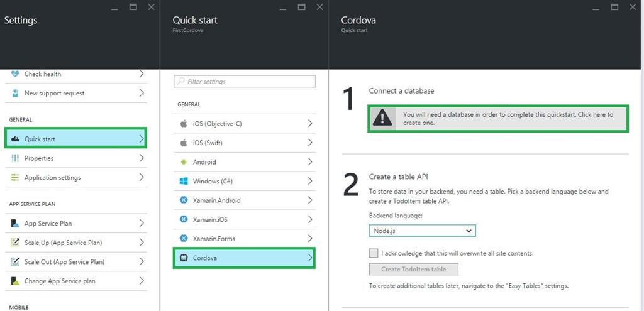
Task: Click the create database warning message link
Action: (x=508, y=119)
